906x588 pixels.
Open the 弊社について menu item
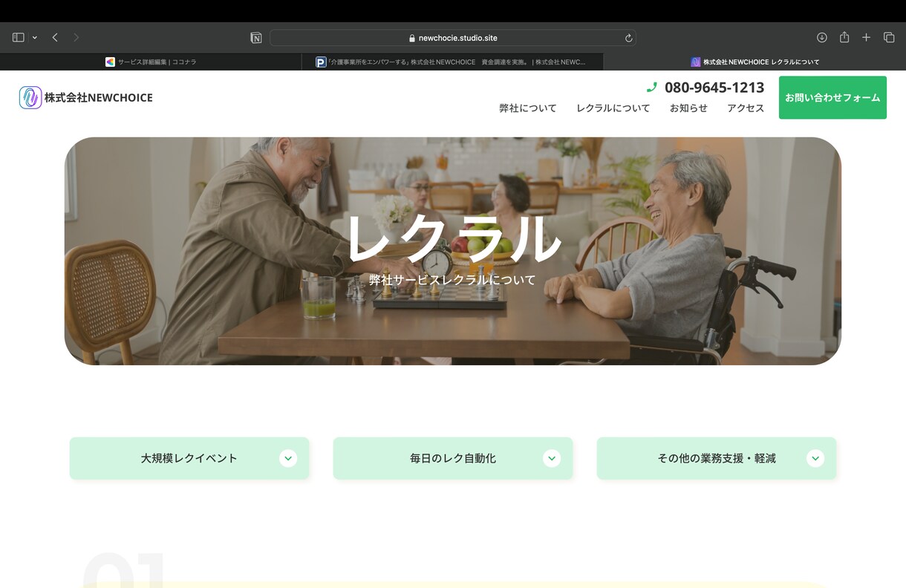528,108
